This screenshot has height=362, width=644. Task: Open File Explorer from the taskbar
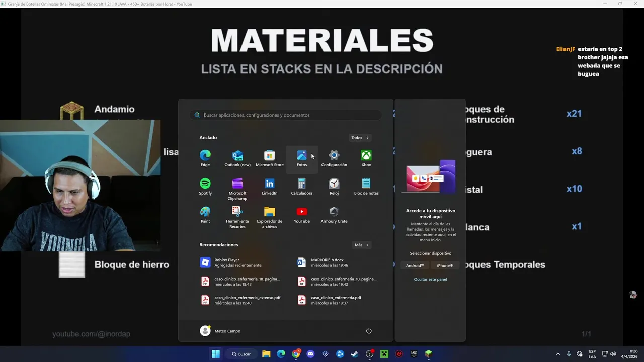tap(266, 354)
